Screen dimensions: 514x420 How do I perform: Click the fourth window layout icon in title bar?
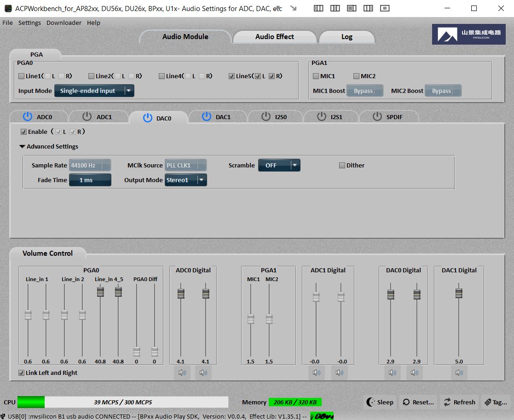click(368, 8)
